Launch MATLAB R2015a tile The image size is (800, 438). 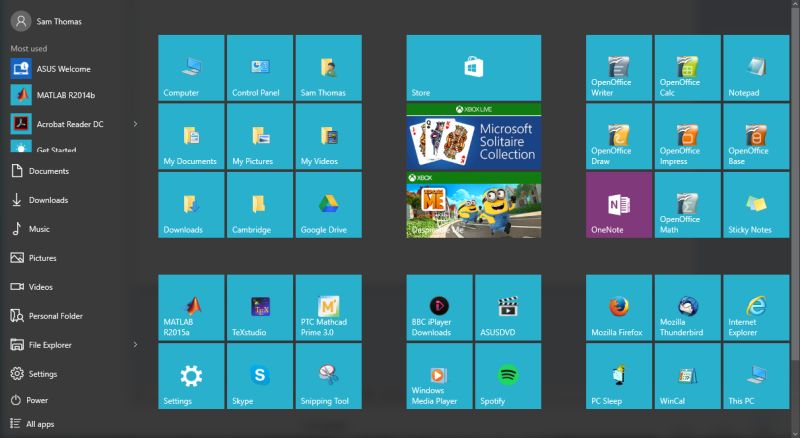click(x=191, y=307)
